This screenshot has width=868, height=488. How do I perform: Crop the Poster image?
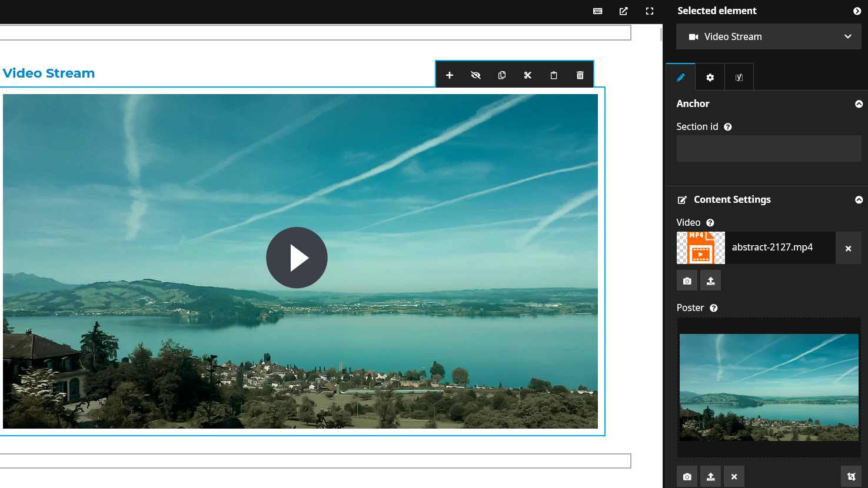click(x=851, y=477)
